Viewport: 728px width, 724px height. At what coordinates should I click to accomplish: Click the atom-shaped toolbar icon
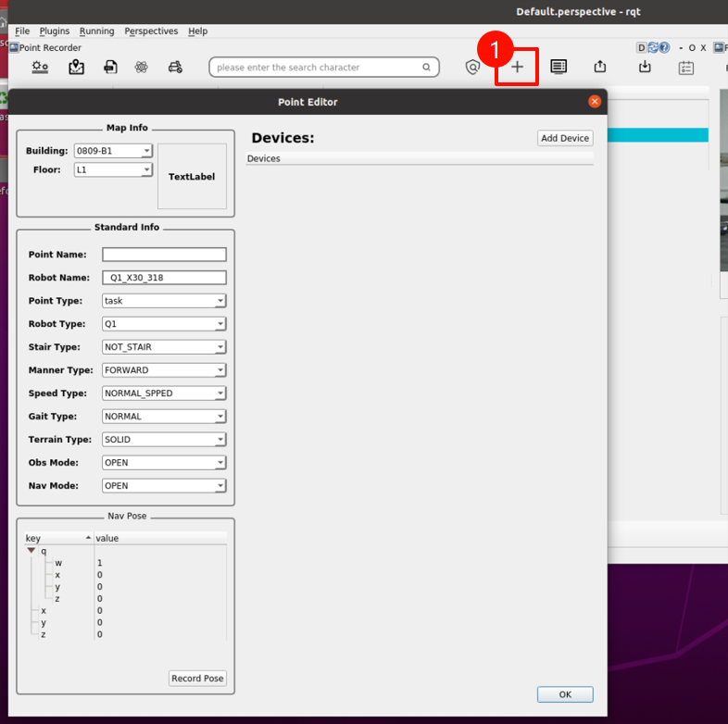point(141,67)
